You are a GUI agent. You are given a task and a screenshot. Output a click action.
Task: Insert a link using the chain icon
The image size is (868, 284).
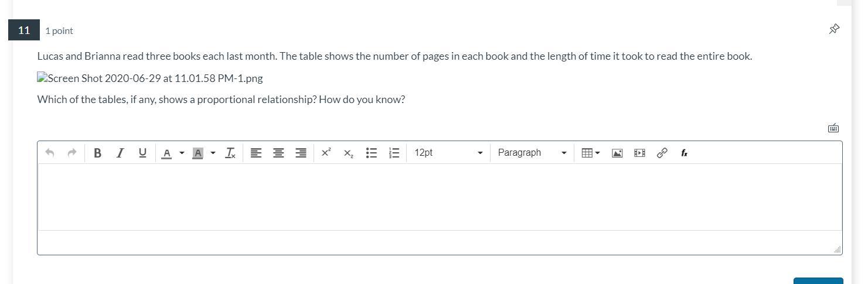pyautogui.click(x=662, y=153)
